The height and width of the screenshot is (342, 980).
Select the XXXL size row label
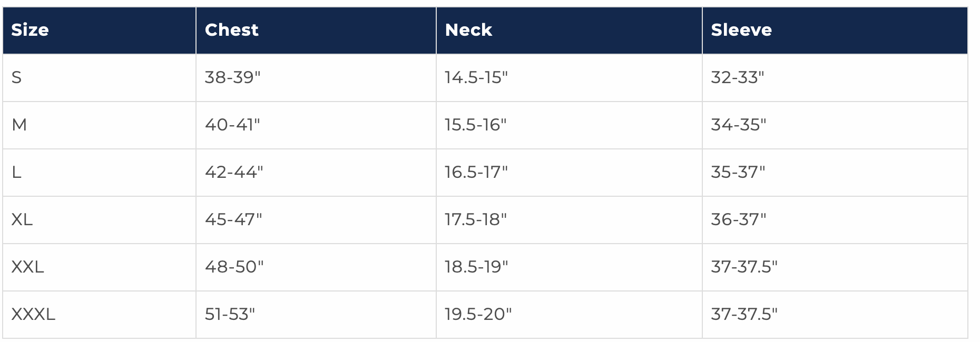click(x=33, y=315)
